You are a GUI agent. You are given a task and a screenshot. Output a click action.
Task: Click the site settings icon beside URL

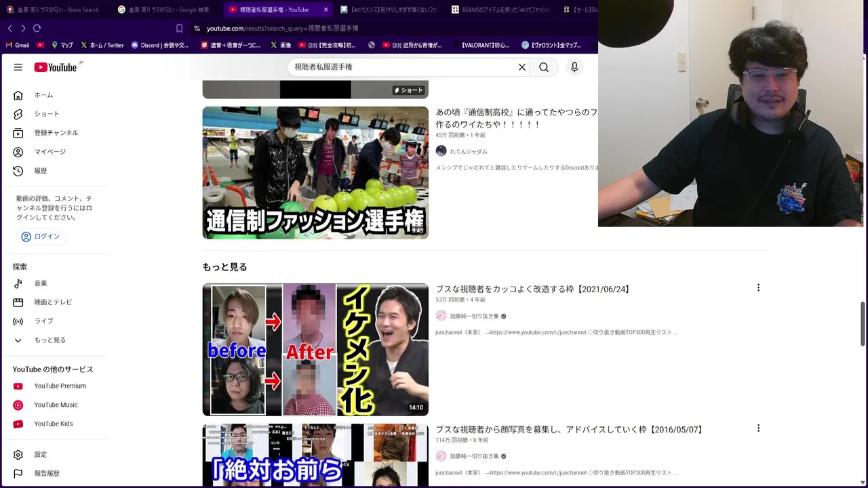(197, 28)
